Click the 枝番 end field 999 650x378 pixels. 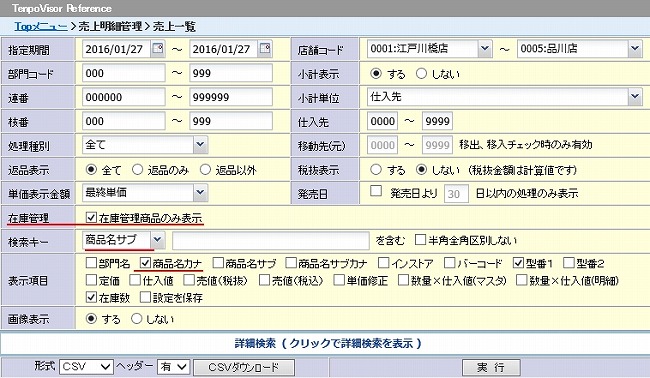tap(231, 121)
